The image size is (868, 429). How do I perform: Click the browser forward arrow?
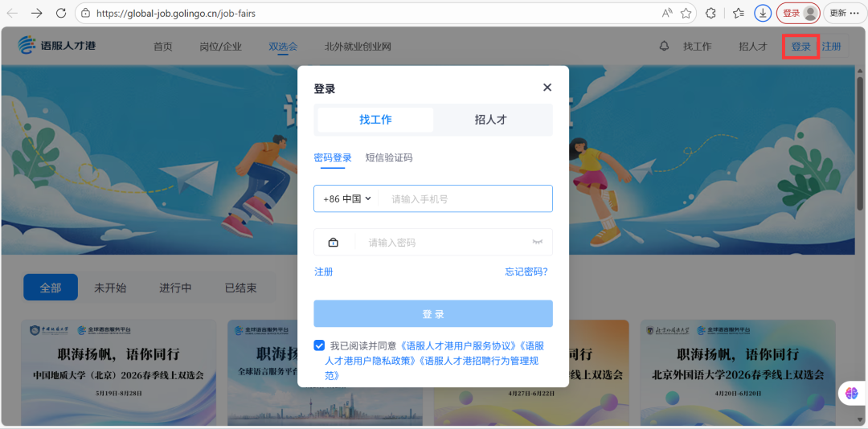click(36, 14)
